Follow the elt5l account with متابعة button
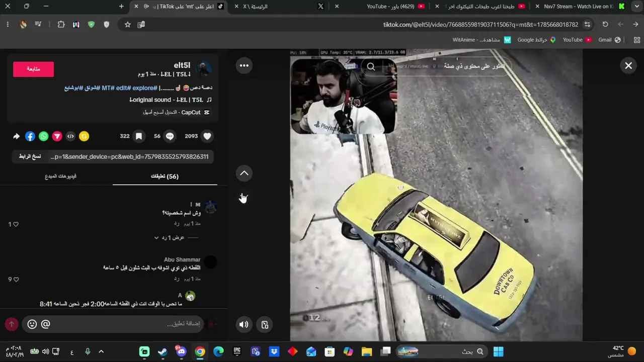The image size is (644, 362). [33, 69]
